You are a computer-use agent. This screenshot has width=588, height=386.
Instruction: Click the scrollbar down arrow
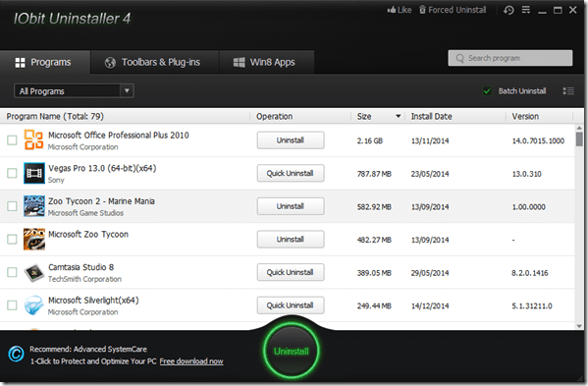[x=579, y=326]
